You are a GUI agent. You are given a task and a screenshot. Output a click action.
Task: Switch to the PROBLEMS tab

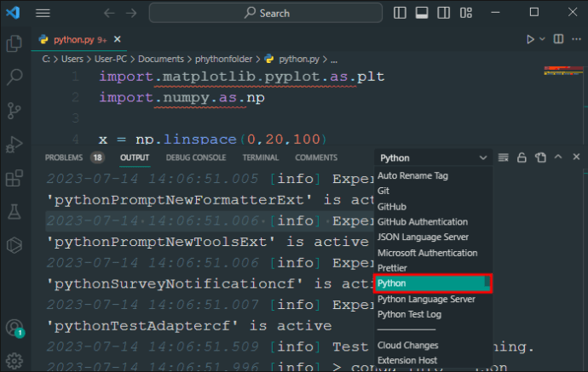pyautogui.click(x=64, y=157)
